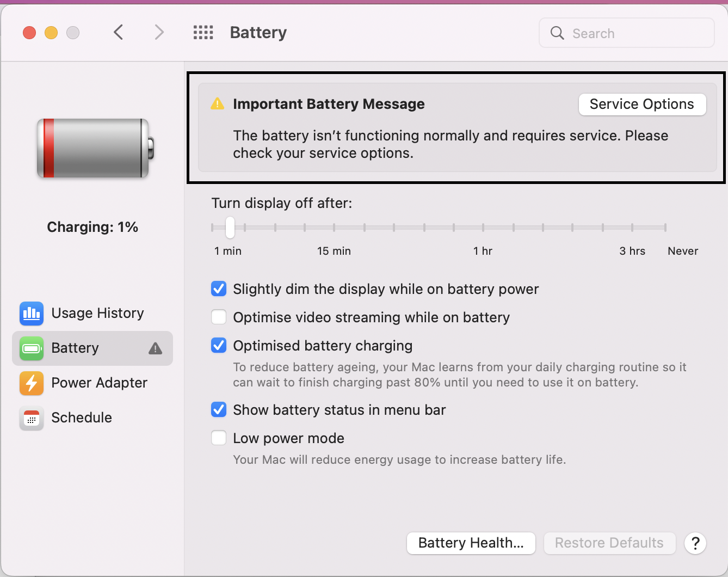Enable Low power mode checkbox
Screen dimensions: 728x577
219,438
